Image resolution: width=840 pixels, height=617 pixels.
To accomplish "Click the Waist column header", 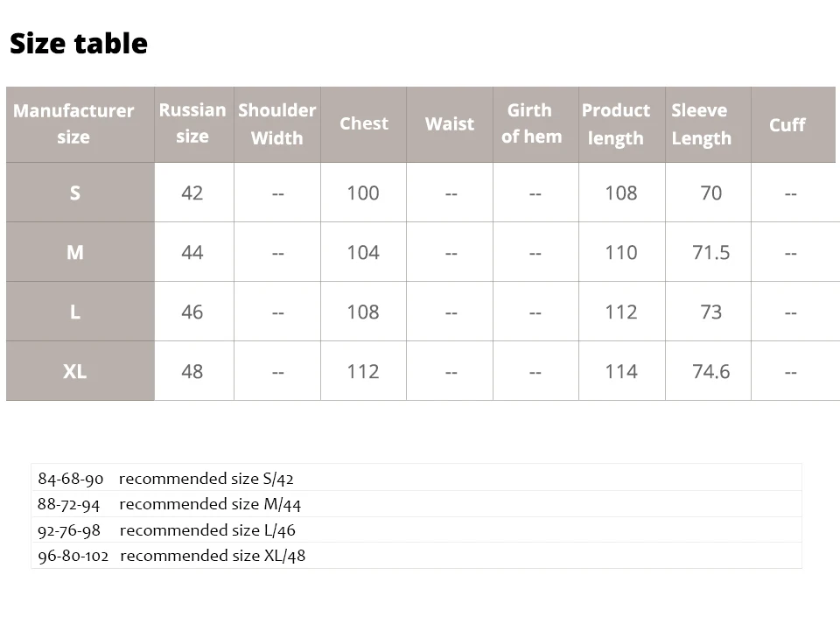I will click(449, 124).
